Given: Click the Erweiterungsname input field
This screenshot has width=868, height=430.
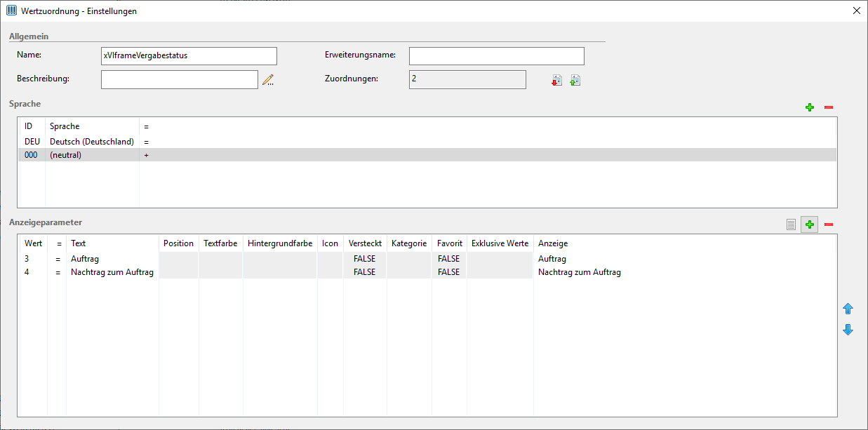Looking at the screenshot, I should (497, 56).
